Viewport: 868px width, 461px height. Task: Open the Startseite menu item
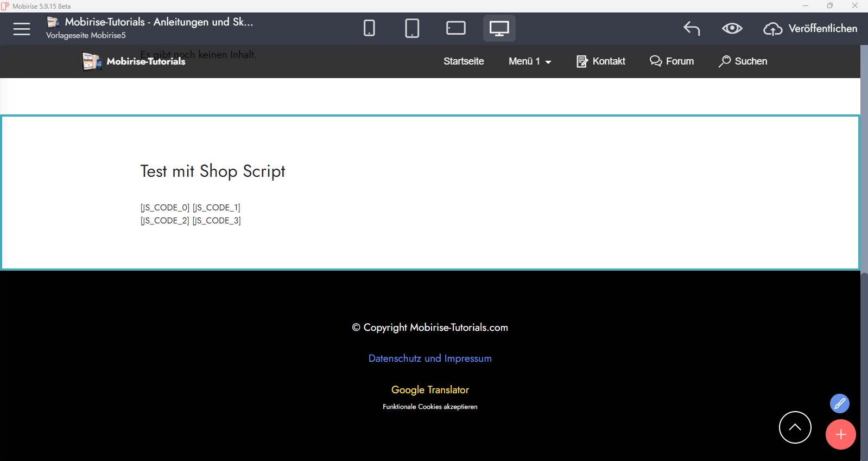coord(464,61)
